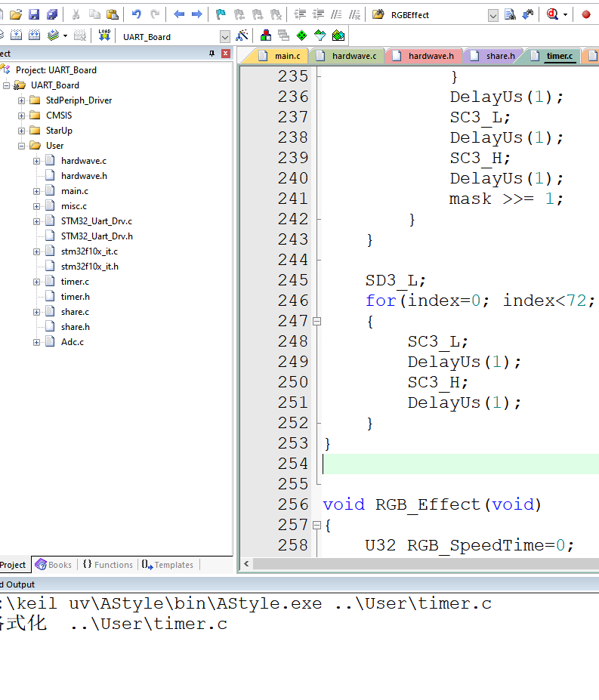Select the timer.c editor tab

[x=554, y=56]
